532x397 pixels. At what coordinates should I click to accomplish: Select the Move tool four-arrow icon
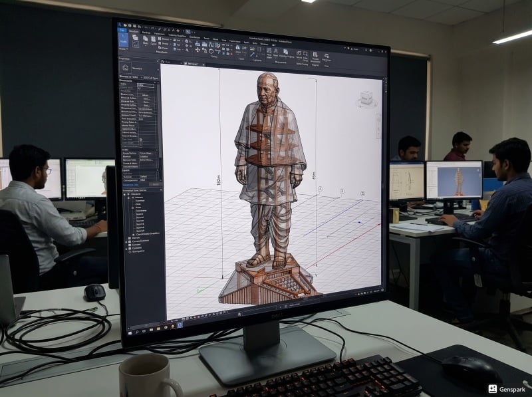[198, 49]
